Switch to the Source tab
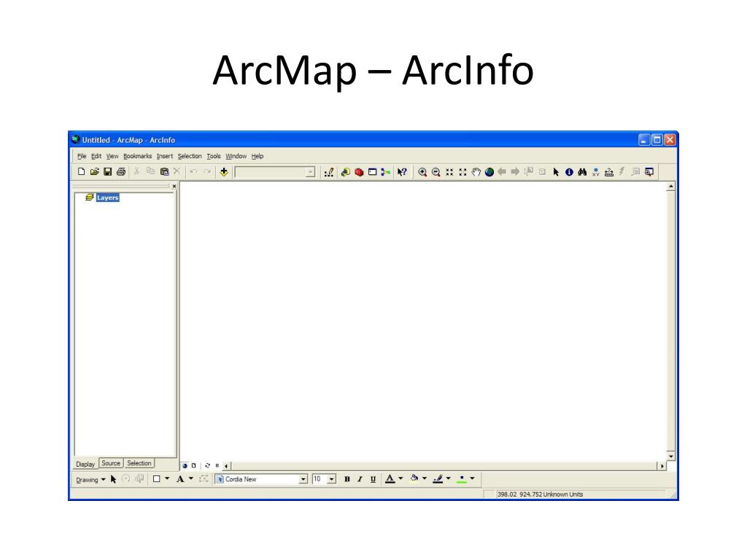Screen dimensions: 747x560 [x=111, y=463]
